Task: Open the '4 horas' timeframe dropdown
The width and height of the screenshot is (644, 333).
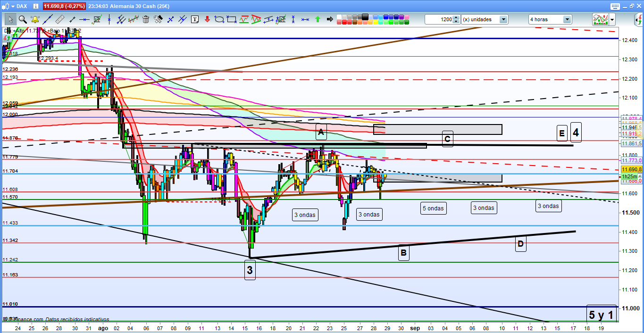Action: [567, 19]
